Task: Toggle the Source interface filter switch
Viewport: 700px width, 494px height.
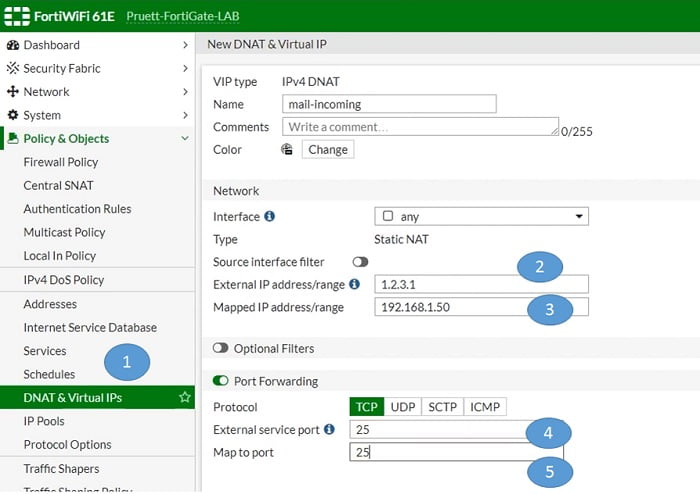Action: [360, 262]
